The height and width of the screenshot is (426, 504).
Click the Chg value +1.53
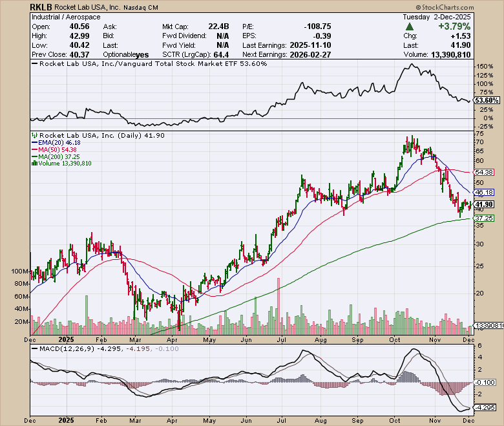461,36
